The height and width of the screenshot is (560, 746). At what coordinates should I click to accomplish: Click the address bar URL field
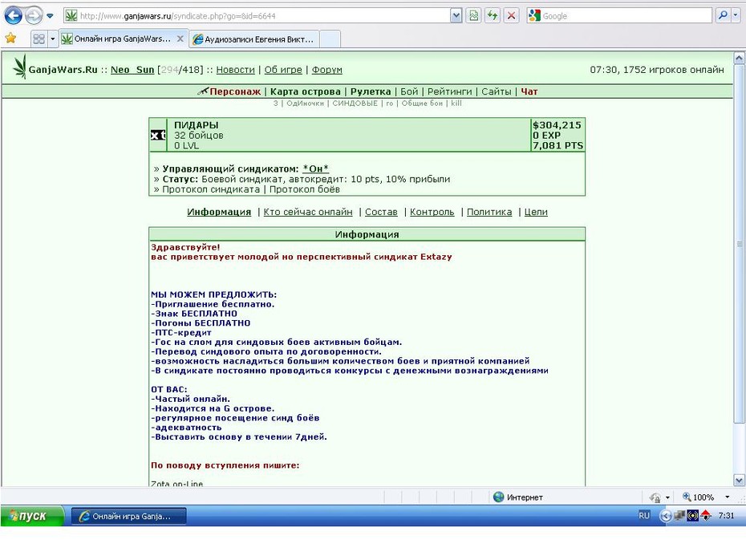click(x=257, y=16)
